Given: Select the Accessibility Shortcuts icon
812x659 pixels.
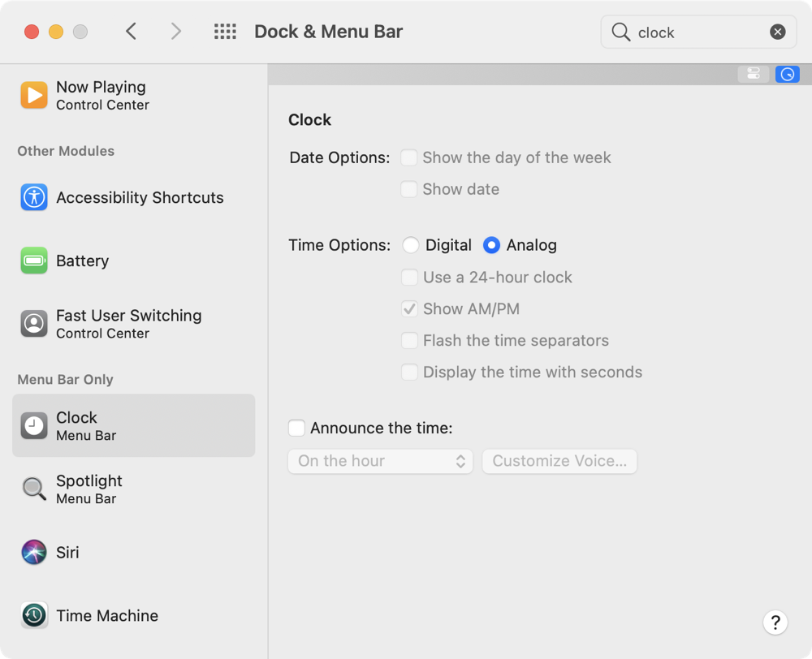Looking at the screenshot, I should (x=34, y=197).
